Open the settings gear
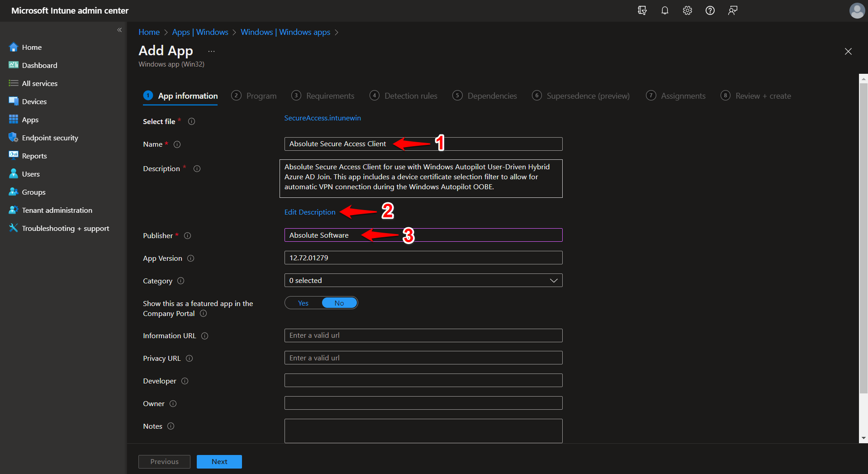This screenshot has height=474, width=868. coord(687,10)
